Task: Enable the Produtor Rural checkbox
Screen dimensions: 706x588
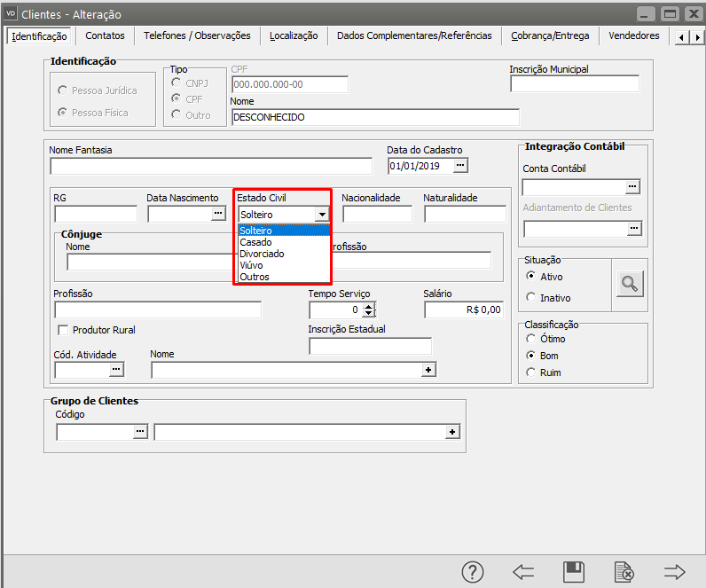Action: tap(63, 330)
